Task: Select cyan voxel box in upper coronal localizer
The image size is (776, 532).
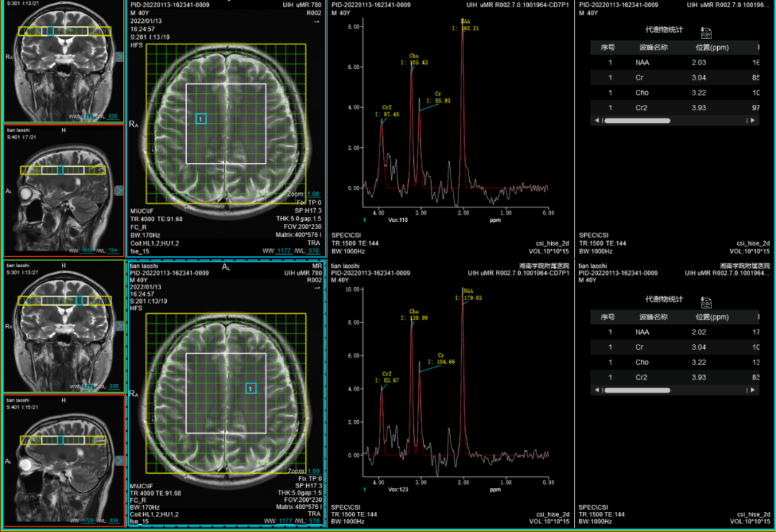Action: [x=50, y=31]
